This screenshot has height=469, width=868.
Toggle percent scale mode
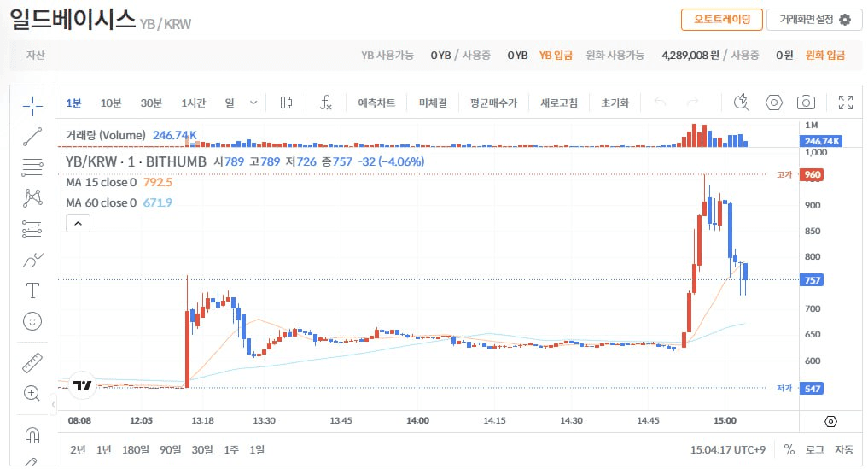pyautogui.click(x=789, y=449)
